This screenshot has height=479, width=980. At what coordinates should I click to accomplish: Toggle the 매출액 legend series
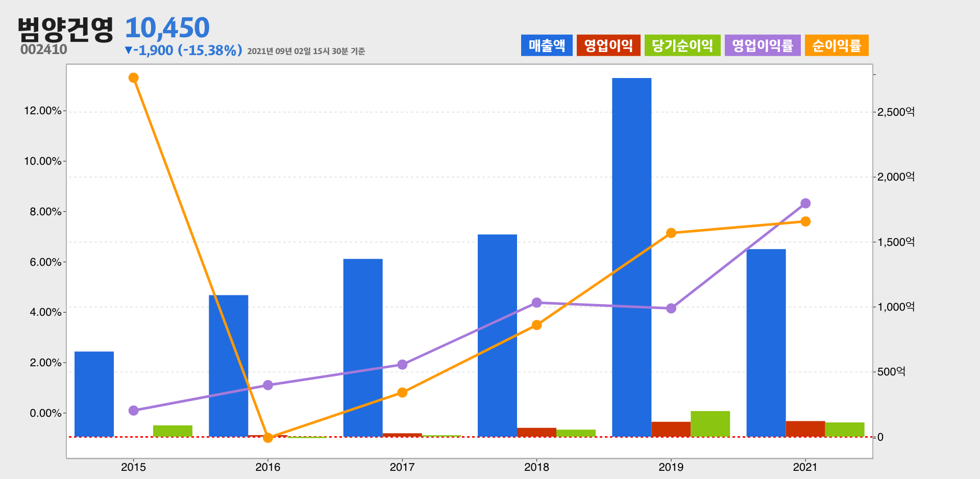pyautogui.click(x=547, y=45)
